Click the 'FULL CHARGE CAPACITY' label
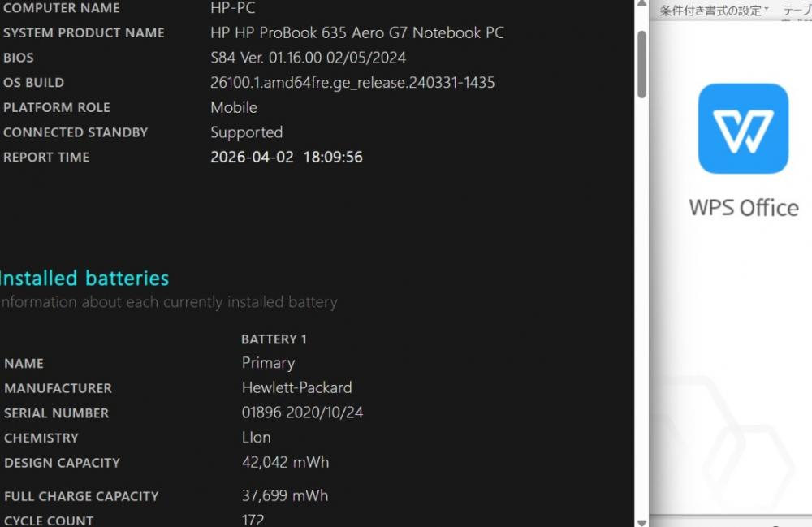 click(x=81, y=496)
